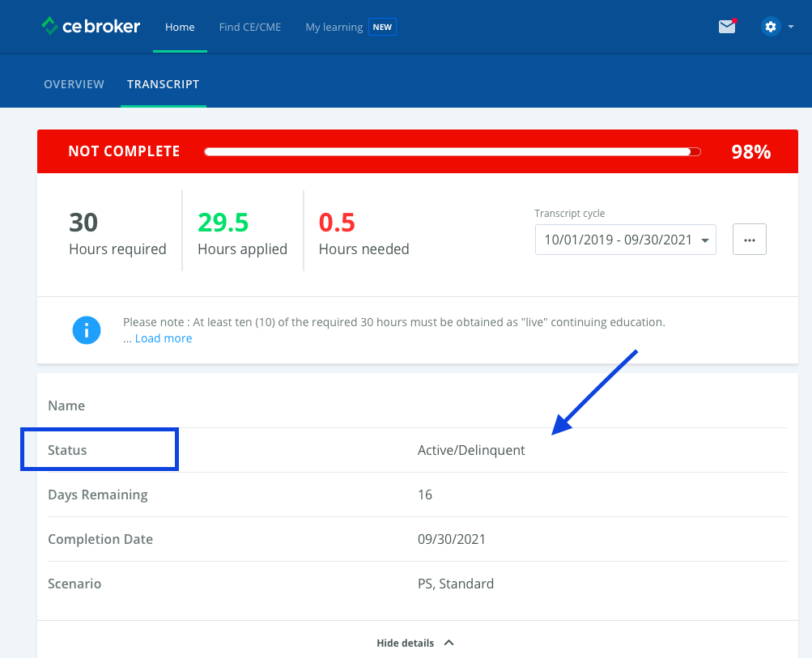
Task: Select the Transcript tab
Action: (163, 84)
